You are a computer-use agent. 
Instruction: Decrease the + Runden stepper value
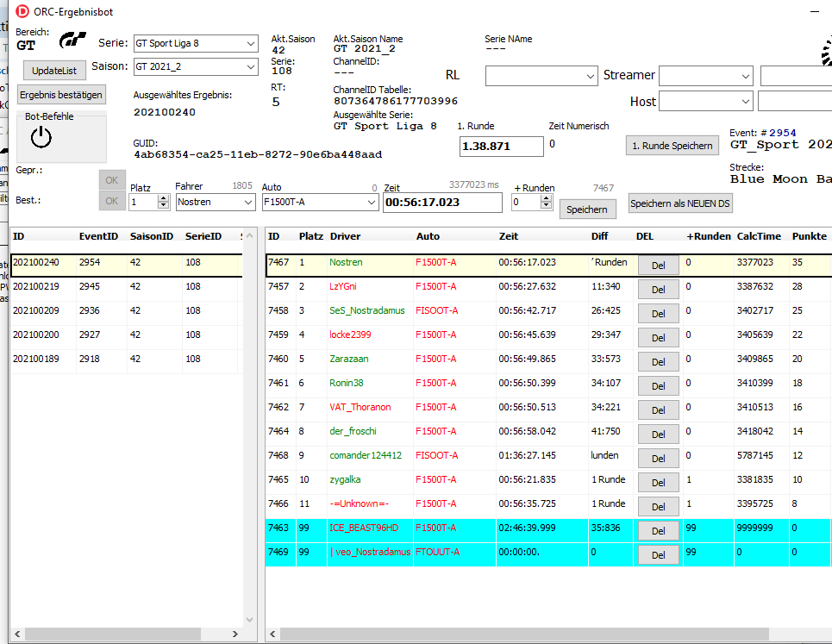(x=547, y=206)
